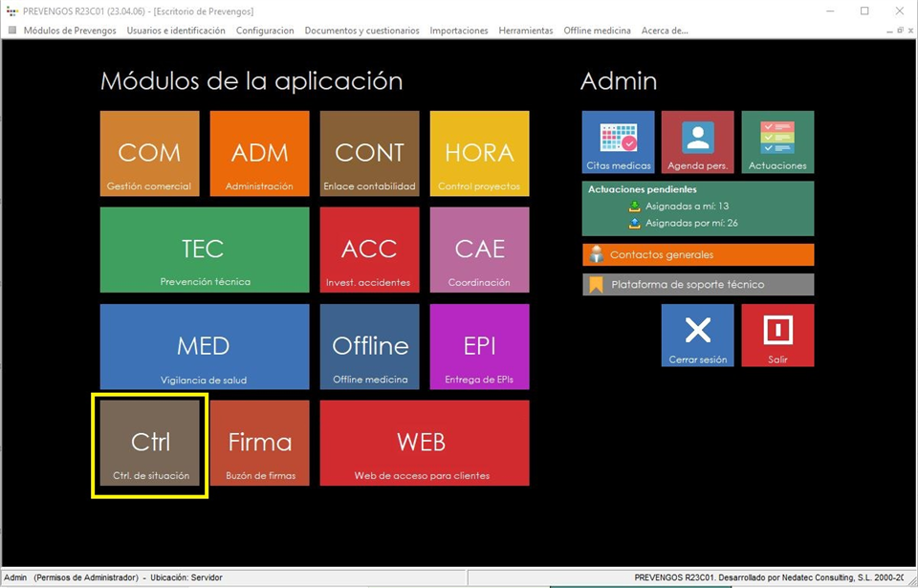Image resolution: width=918 pixels, height=588 pixels.
Task: Open the Offline medicina menu
Action: (597, 31)
